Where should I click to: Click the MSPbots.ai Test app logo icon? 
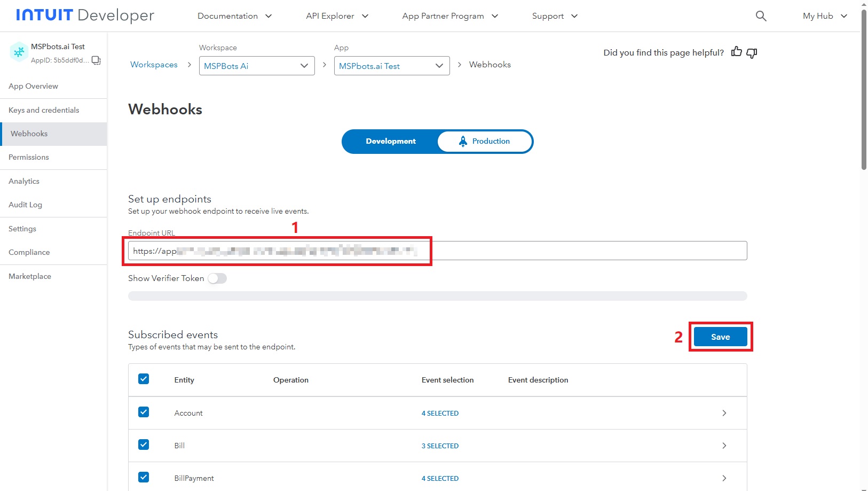(19, 52)
